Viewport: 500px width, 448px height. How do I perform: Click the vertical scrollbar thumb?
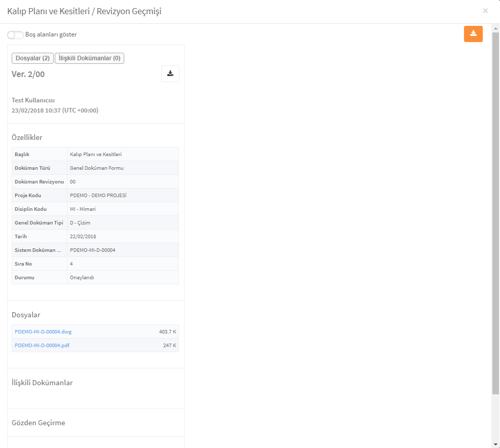(495, 213)
